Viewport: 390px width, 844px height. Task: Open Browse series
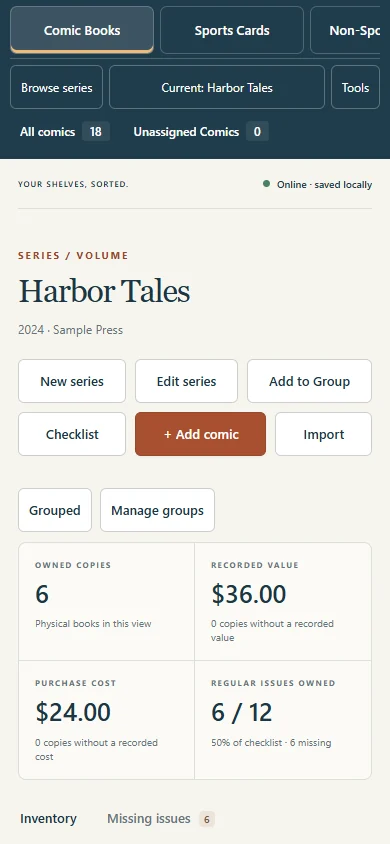[56, 87]
